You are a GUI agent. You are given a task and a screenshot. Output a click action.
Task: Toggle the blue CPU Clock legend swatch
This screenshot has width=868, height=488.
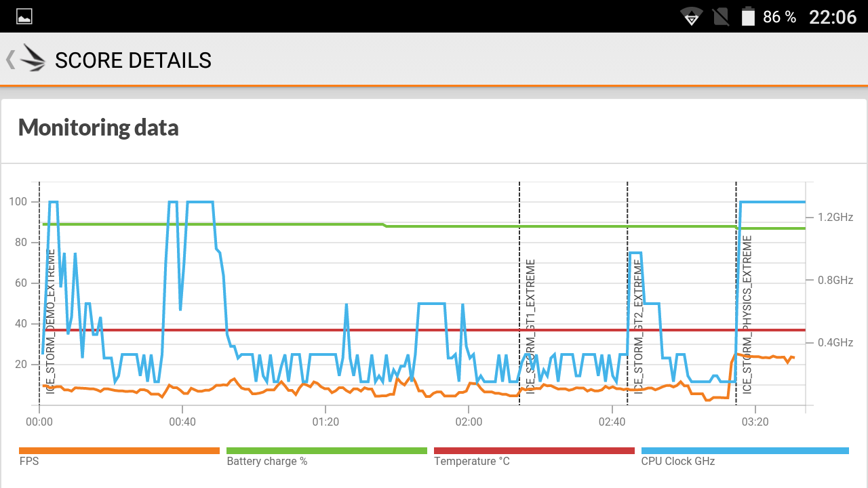click(745, 451)
